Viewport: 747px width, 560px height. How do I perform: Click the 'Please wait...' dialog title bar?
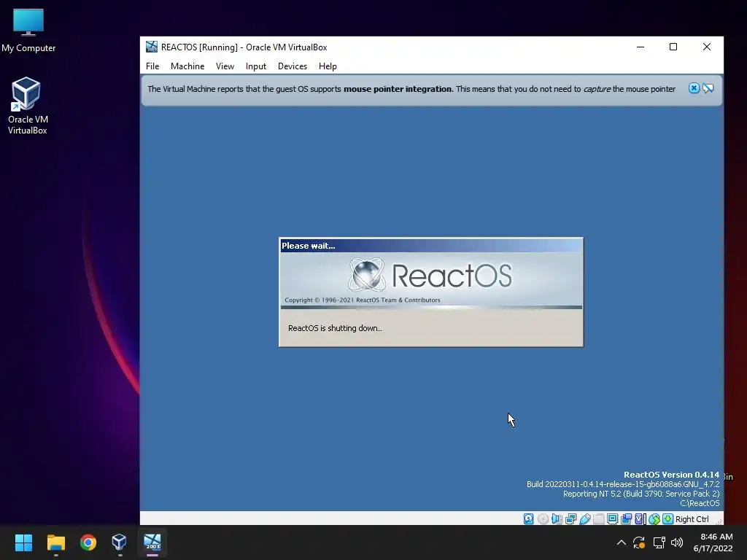click(x=431, y=246)
